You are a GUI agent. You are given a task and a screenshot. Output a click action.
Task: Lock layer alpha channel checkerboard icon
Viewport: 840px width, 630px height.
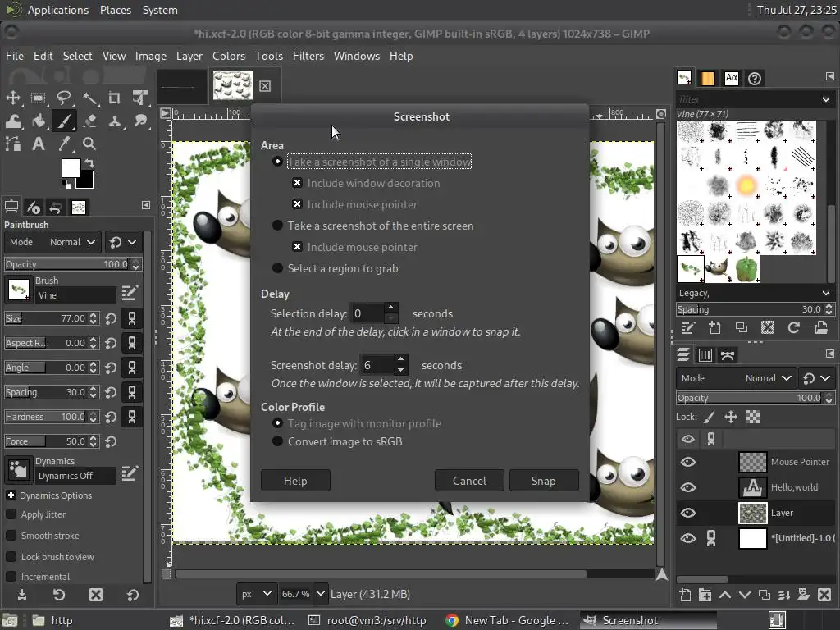[753, 417]
